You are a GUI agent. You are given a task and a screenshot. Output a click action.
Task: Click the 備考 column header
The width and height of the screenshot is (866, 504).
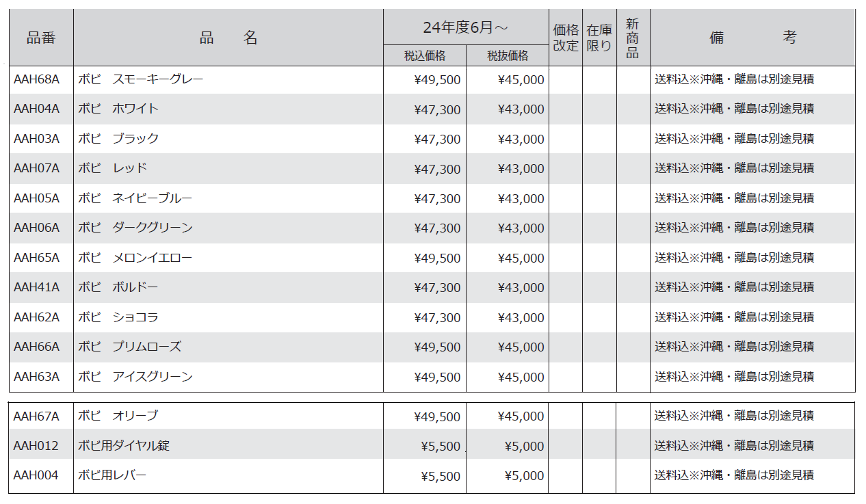point(752,38)
